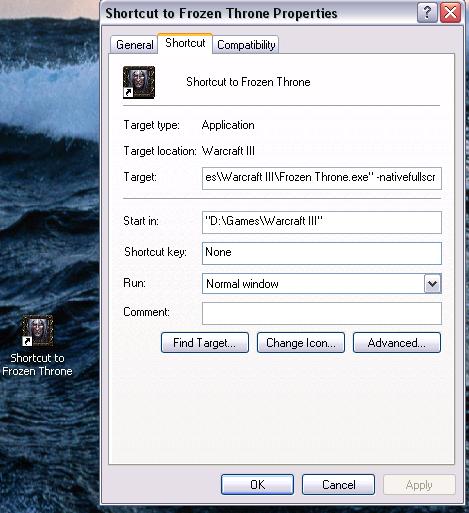Click the empty Comment field
Image resolution: width=469 pixels, height=513 pixels.
pos(322,313)
